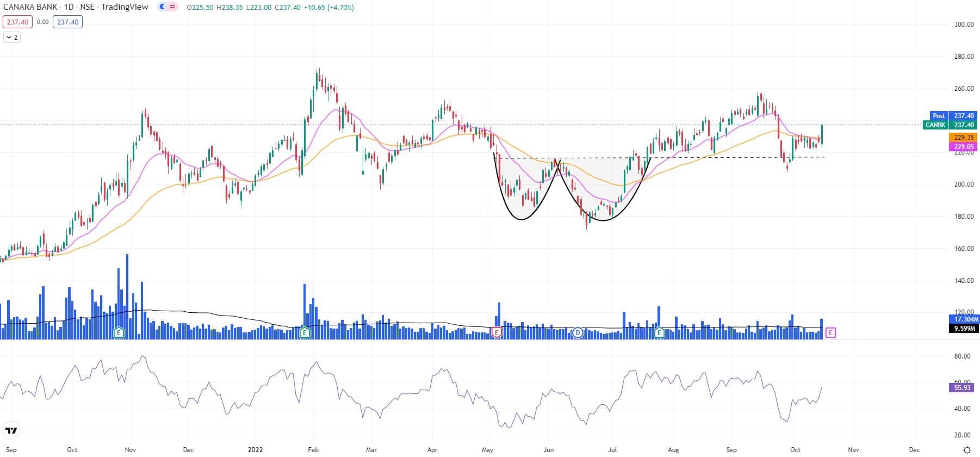Click the post-market moon session icon
The height and width of the screenshot is (457, 980).
click(163, 7)
